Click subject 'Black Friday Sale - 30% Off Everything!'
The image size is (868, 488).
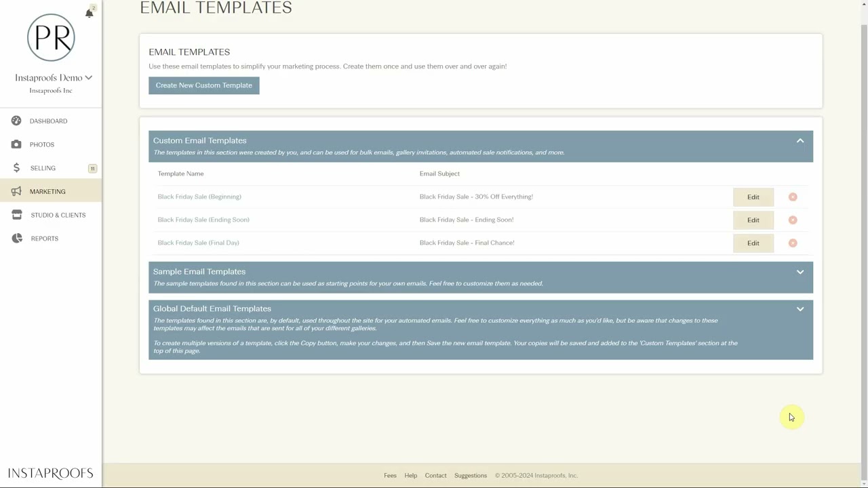(476, 197)
